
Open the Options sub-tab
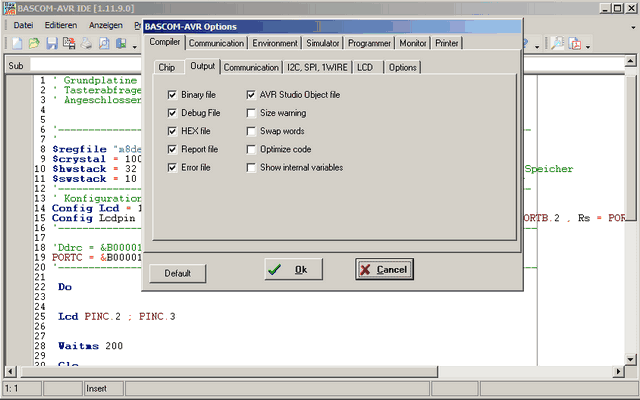click(402, 67)
